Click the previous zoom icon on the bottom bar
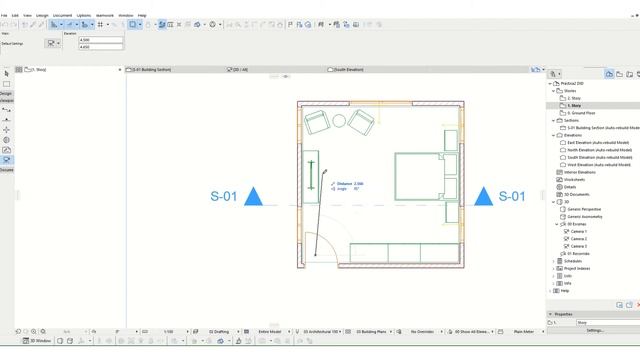The height and width of the screenshot is (360, 640). click(x=18, y=332)
